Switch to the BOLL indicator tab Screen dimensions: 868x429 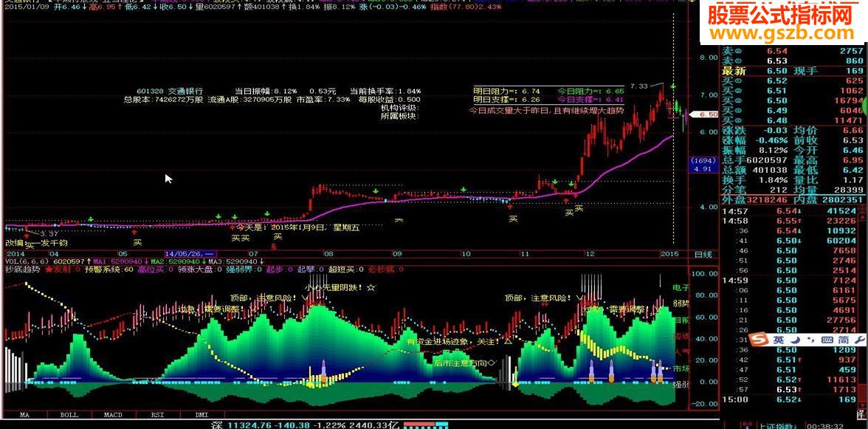[69, 414]
